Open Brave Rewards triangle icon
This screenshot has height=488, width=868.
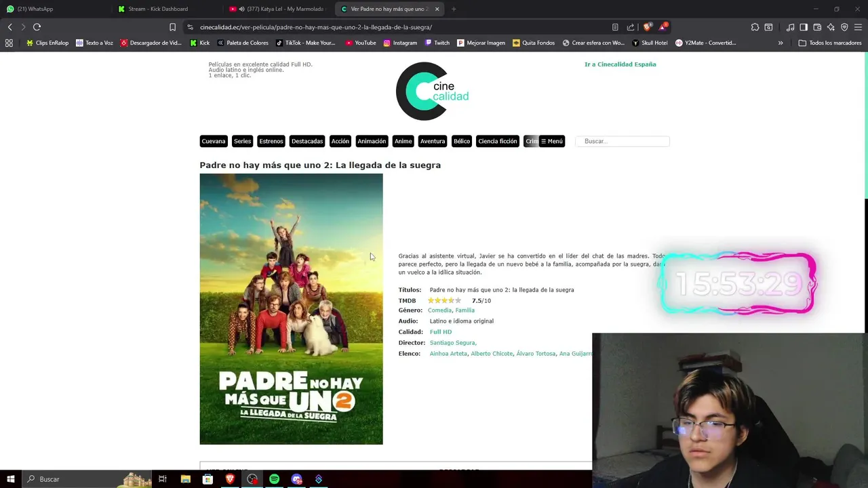(663, 26)
